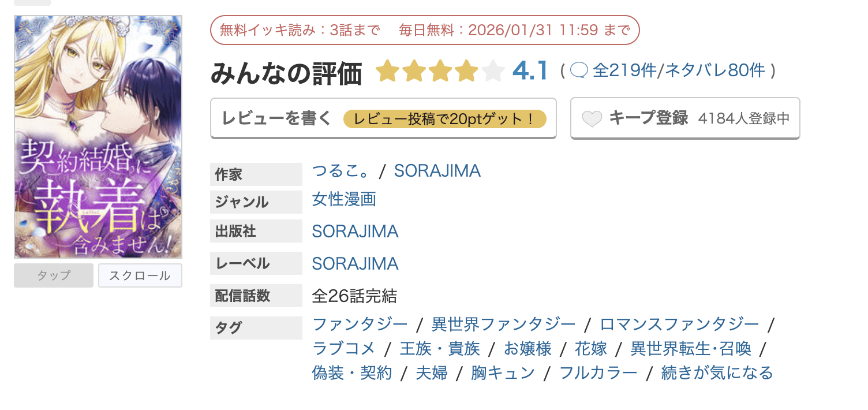Open author つるこ。 page
The image size is (868, 410).
click(340, 171)
